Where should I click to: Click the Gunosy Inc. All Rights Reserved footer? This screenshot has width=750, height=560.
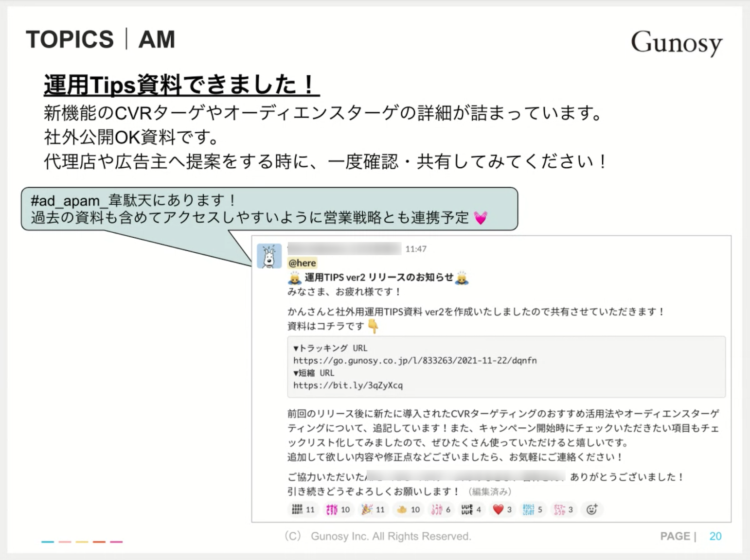pos(377,536)
